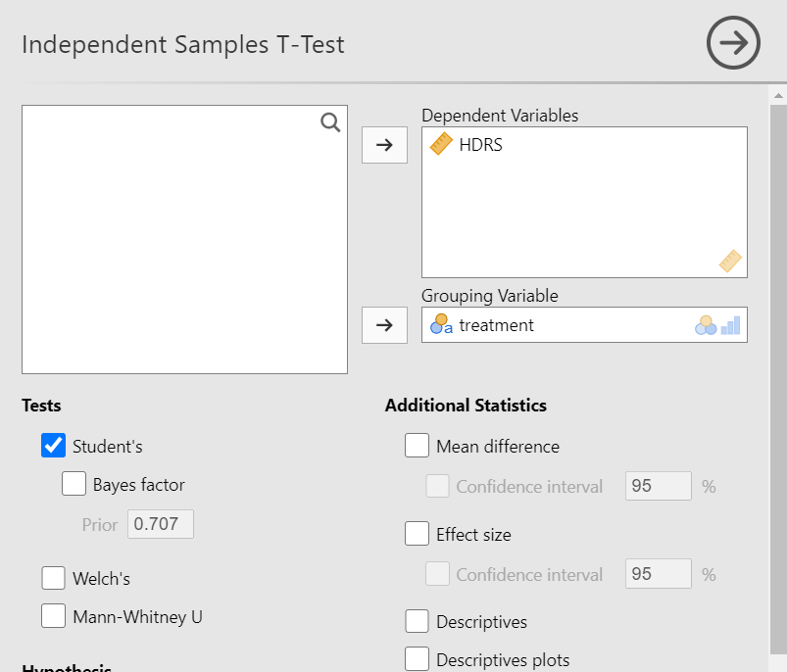787x672 pixels.
Task: Turn on Effect size checkbox
Action: tap(417, 534)
